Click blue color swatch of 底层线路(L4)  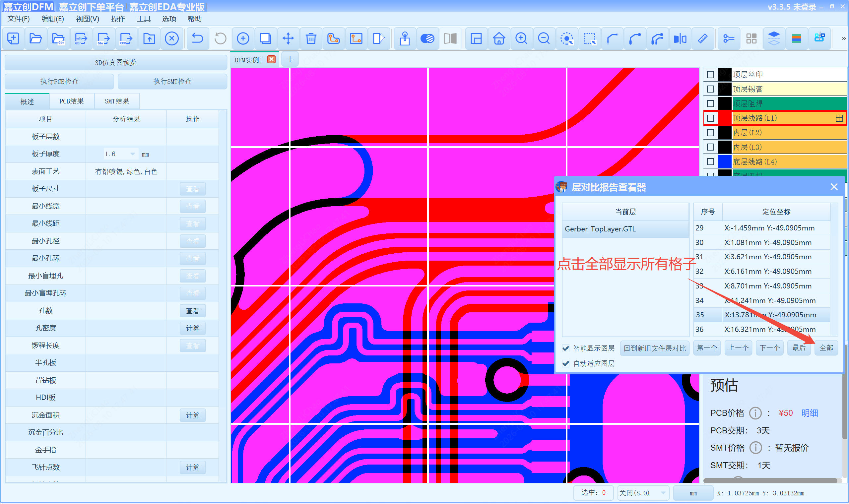[725, 162]
